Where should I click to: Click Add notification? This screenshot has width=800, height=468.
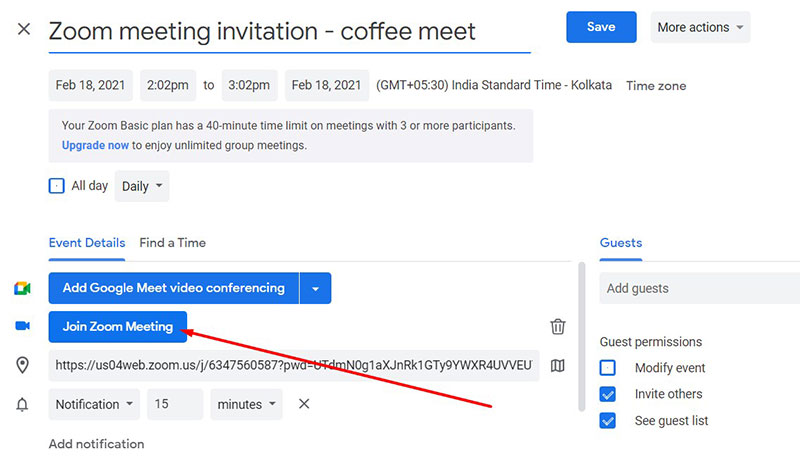96,444
